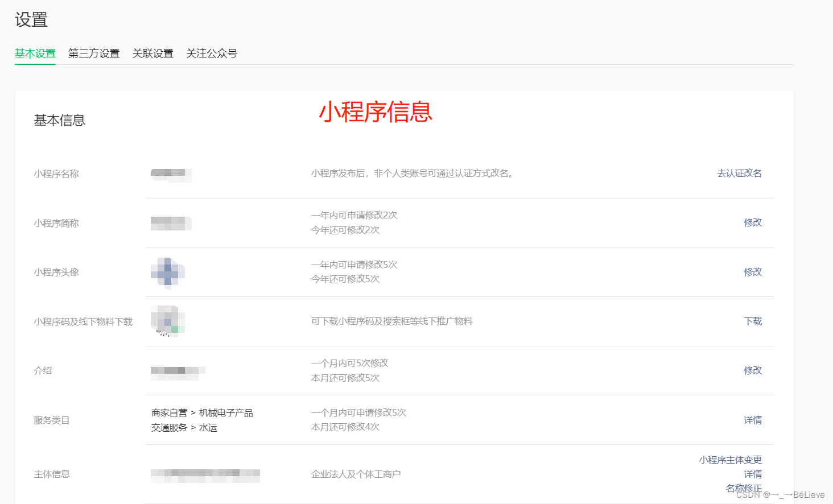This screenshot has width=833, height=504.
Task: Click the 介绍 label
Action: point(43,371)
